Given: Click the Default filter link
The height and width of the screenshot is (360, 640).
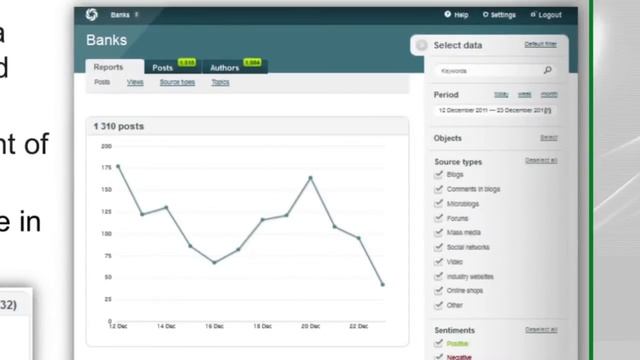Looking at the screenshot, I should [540, 44].
